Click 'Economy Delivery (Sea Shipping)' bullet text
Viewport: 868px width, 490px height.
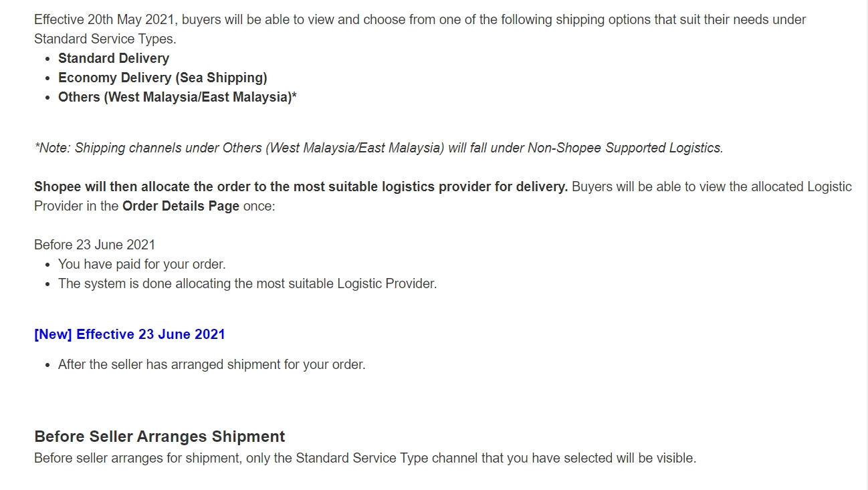(162, 78)
